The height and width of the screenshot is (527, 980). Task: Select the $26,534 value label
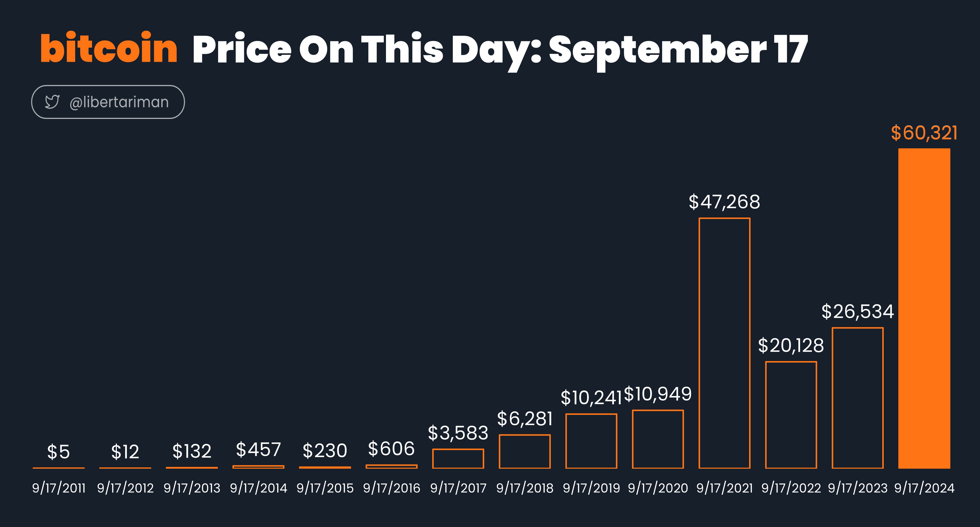[x=857, y=312]
